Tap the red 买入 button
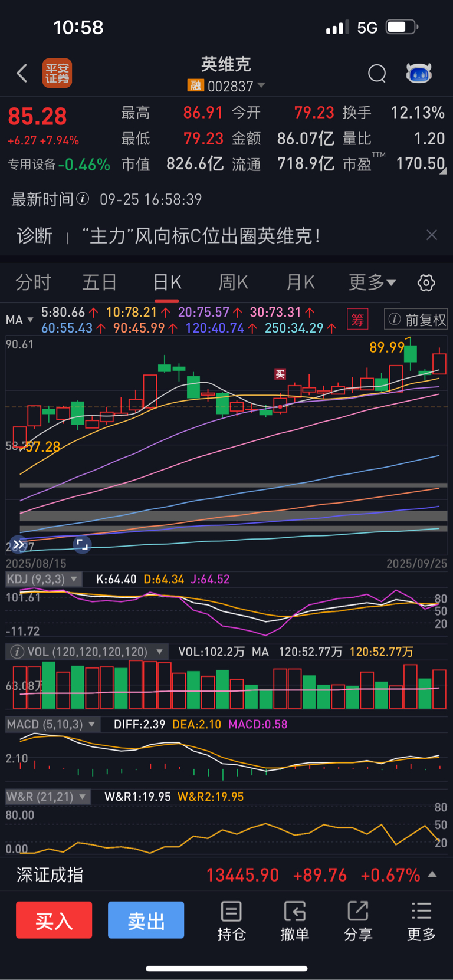The height and width of the screenshot is (980, 453). pyautogui.click(x=54, y=920)
